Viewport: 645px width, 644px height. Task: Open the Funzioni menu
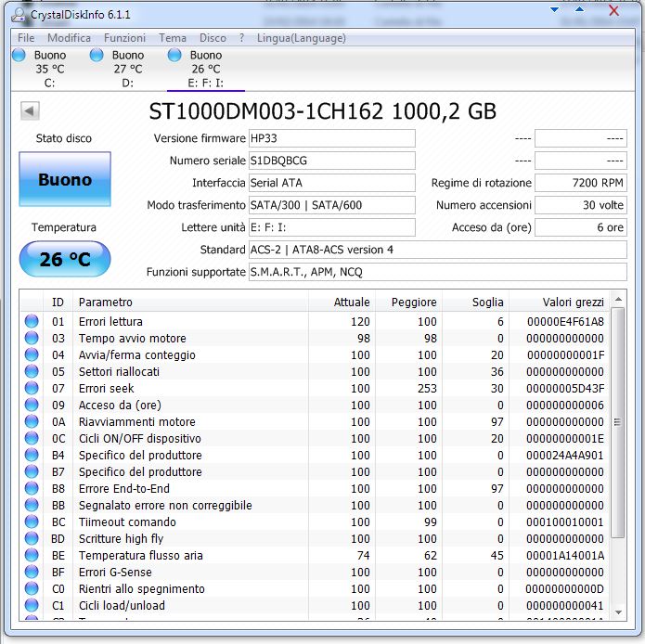(124, 38)
